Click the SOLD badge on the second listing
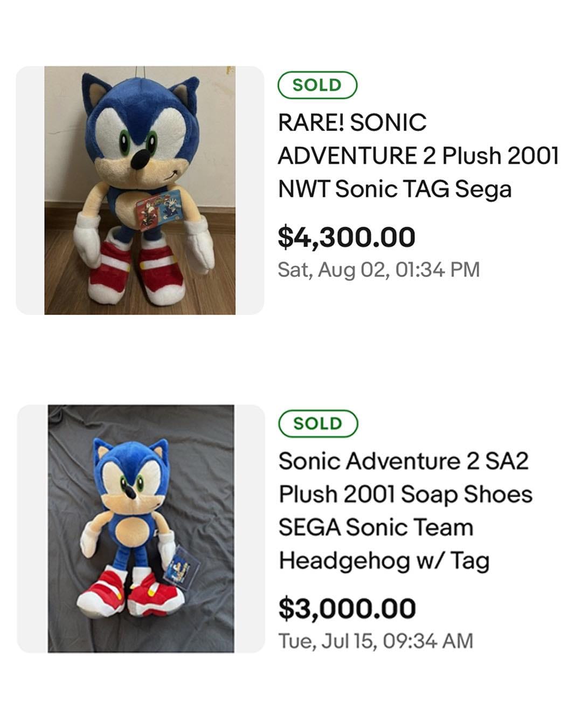This screenshot has width=582, height=728. (x=317, y=423)
